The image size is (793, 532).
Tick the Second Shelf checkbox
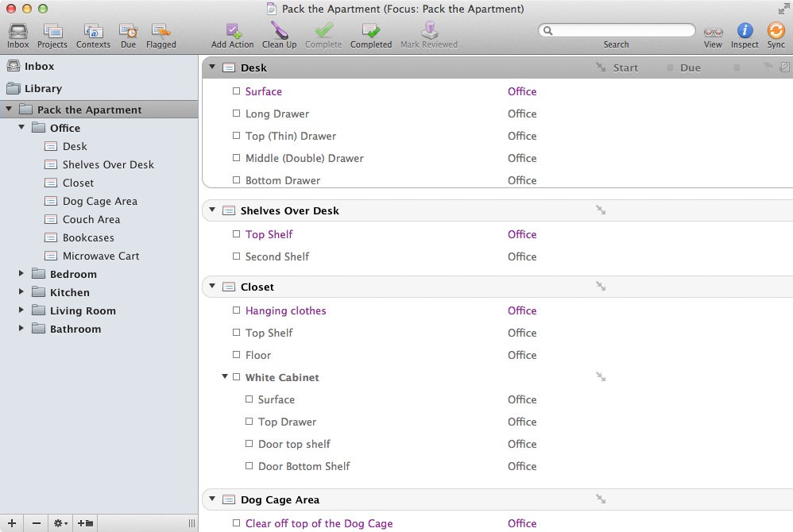236,257
